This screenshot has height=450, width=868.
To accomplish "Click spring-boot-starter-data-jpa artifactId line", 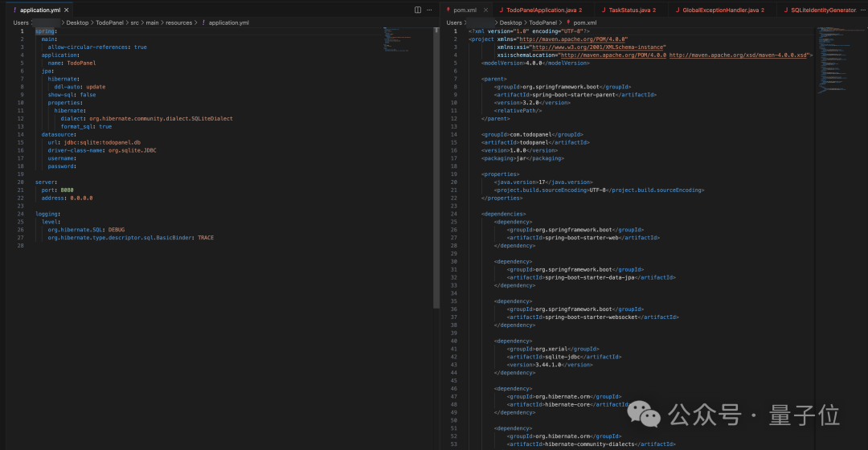I will coord(592,277).
